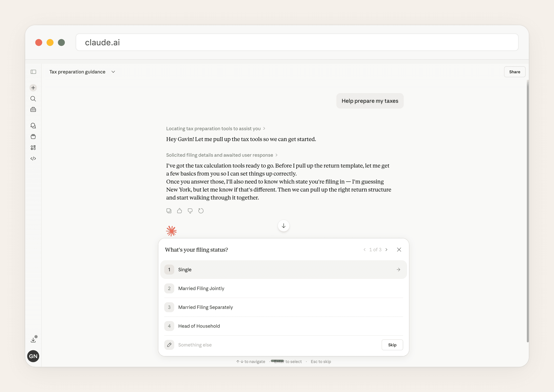Toggle the sidebar open
This screenshot has width=554, height=392.
point(33,72)
